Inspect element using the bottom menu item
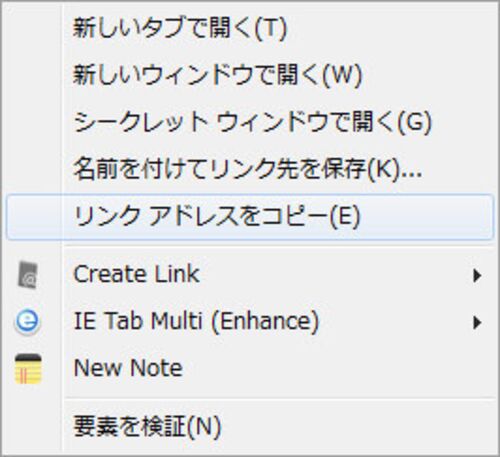The width and height of the screenshot is (500, 457). [x=249, y=426]
